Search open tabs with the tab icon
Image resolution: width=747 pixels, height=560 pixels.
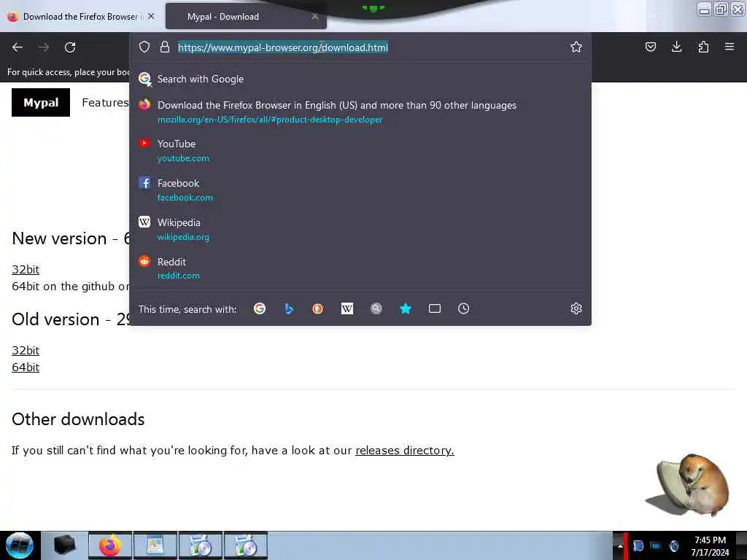(435, 308)
